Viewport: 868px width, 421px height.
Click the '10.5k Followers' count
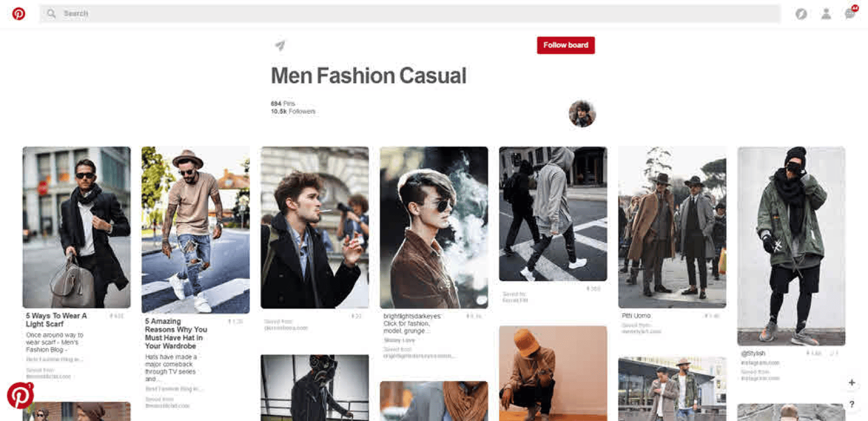point(293,112)
